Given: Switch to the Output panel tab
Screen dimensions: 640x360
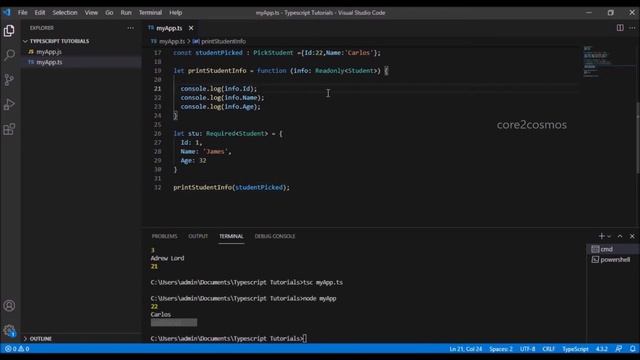Looking at the screenshot, I should pyautogui.click(x=198, y=236).
